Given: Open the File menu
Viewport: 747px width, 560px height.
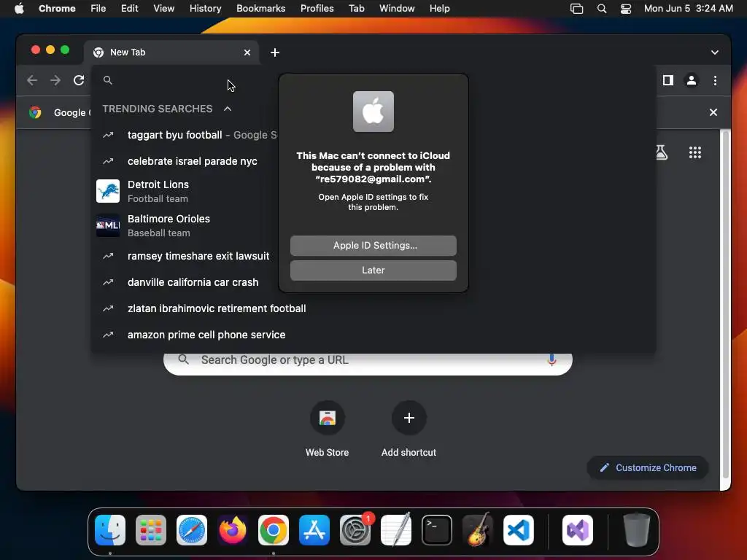Looking at the screenshot, I should pyautogui.click(x=98, y=8).
